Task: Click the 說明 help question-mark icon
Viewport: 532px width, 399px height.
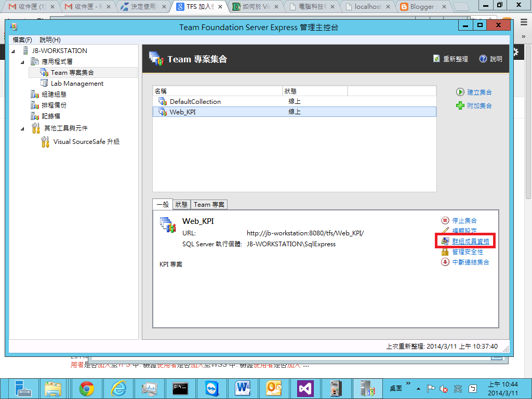Action: click(x=483, y=59)
